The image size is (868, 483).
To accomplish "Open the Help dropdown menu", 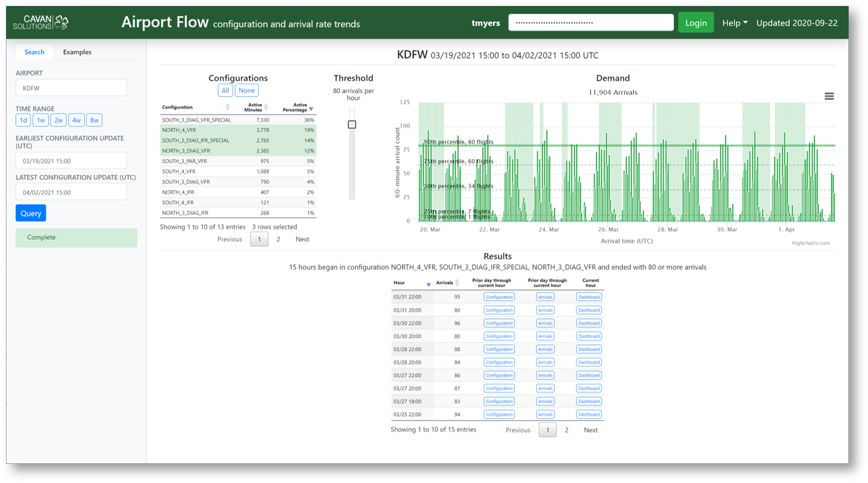I will [x=734, y=23].
